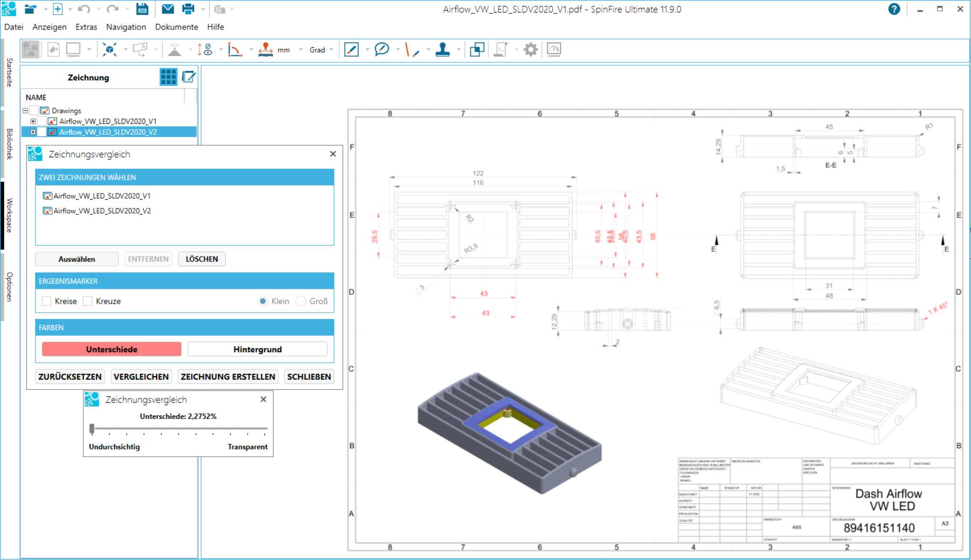Save the document with the floppy icon

pyautogui.click(x=142, y=9)
